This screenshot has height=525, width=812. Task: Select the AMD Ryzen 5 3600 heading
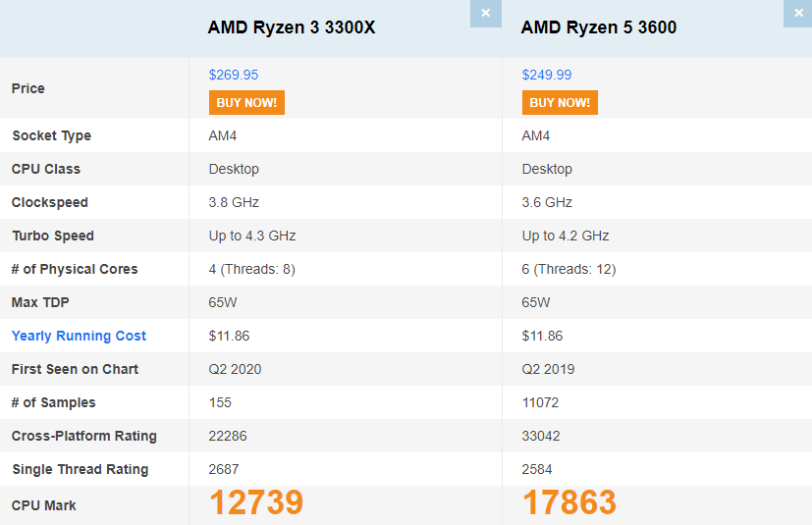point(599,26)
